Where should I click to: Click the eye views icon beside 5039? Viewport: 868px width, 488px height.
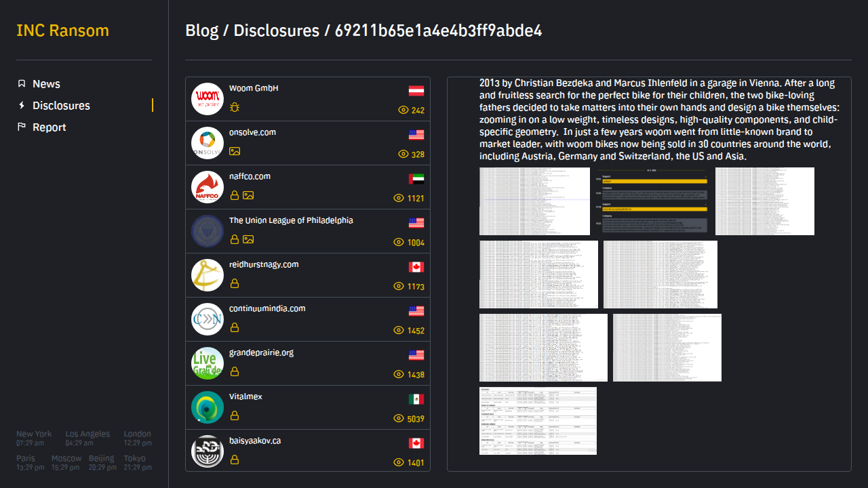point(399,418)
